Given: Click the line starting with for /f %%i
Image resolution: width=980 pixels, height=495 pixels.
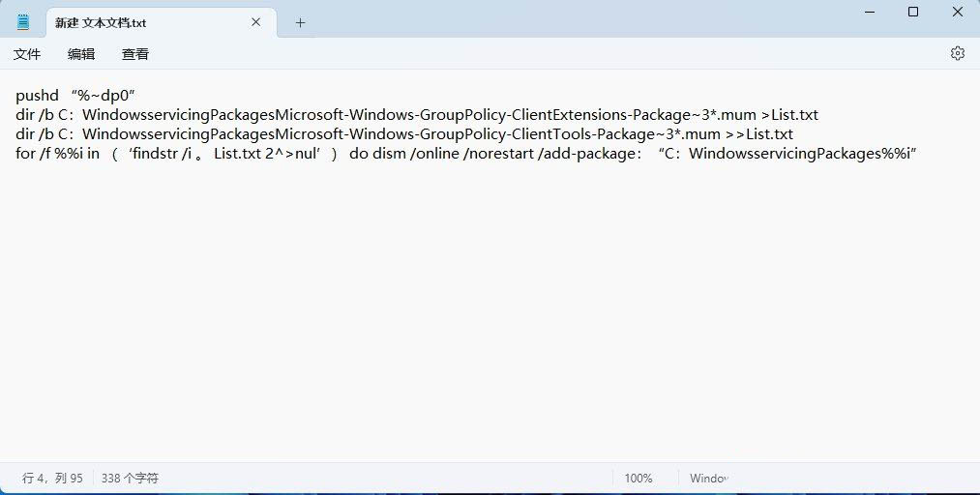Looking at the screenshot, I should (x=465, y=154).
